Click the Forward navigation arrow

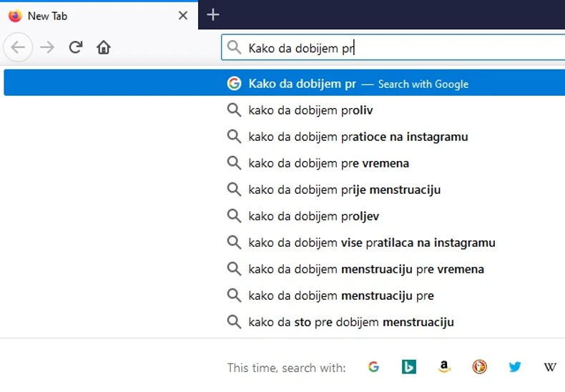(47, 48)
